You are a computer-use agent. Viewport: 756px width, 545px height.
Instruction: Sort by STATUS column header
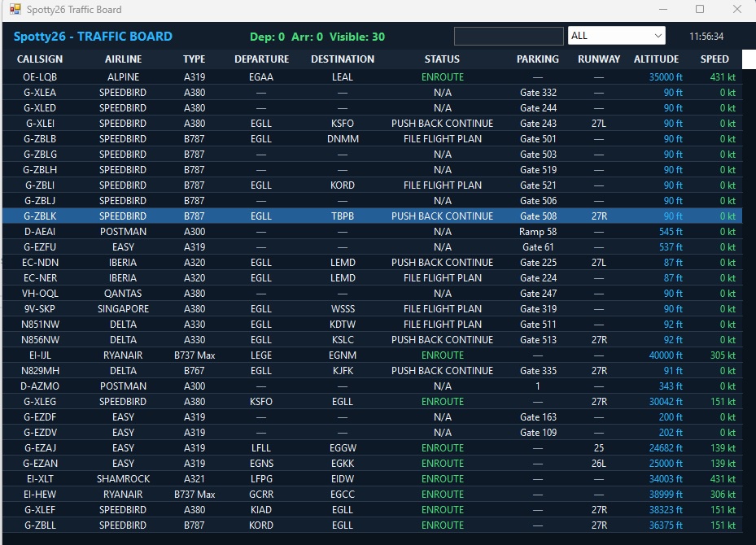[442, 59]
